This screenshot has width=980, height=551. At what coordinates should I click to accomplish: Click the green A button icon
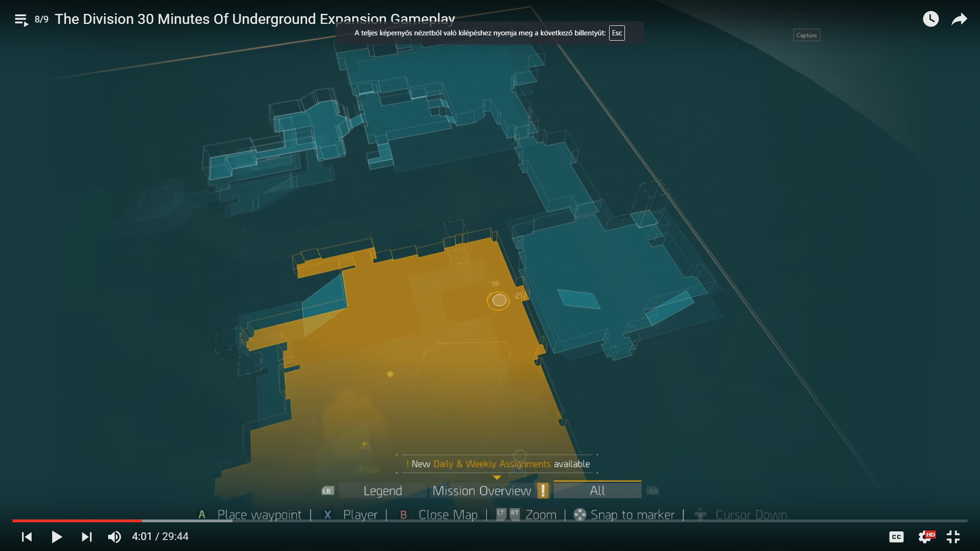click(x=202, y=515)
